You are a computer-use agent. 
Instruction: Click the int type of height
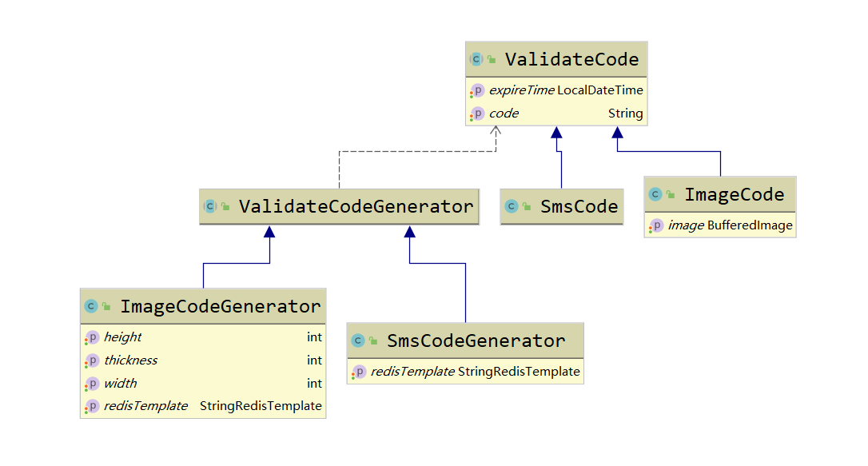pos(314,337)
